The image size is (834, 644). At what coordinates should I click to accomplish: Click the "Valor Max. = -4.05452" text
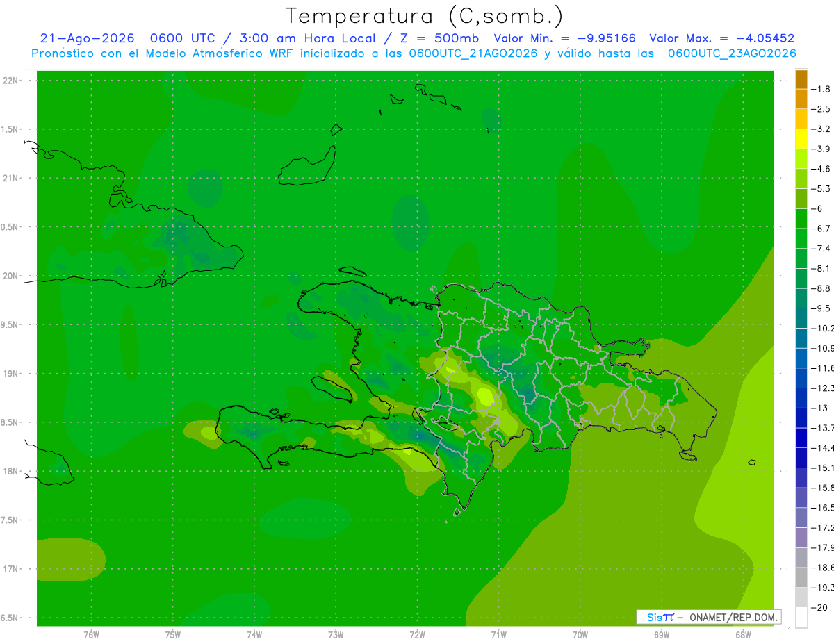[x=721, y=38]
